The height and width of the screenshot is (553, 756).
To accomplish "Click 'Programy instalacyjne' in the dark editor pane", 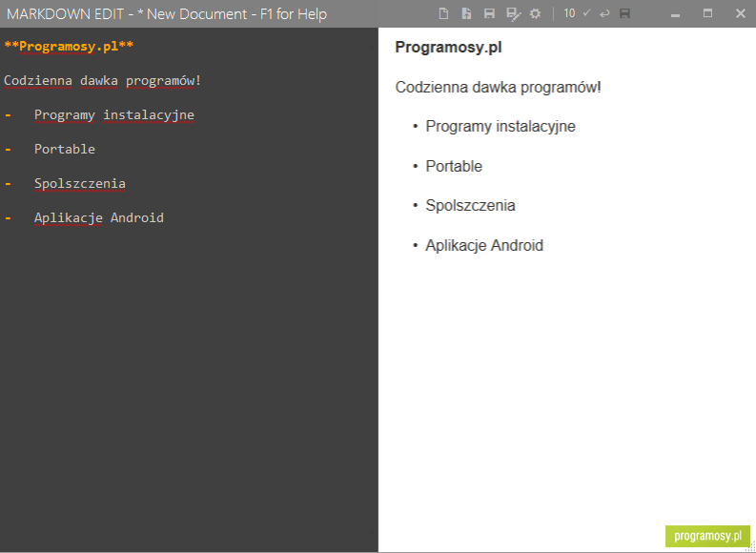I will pyautogui.click(x=114, y=115).
